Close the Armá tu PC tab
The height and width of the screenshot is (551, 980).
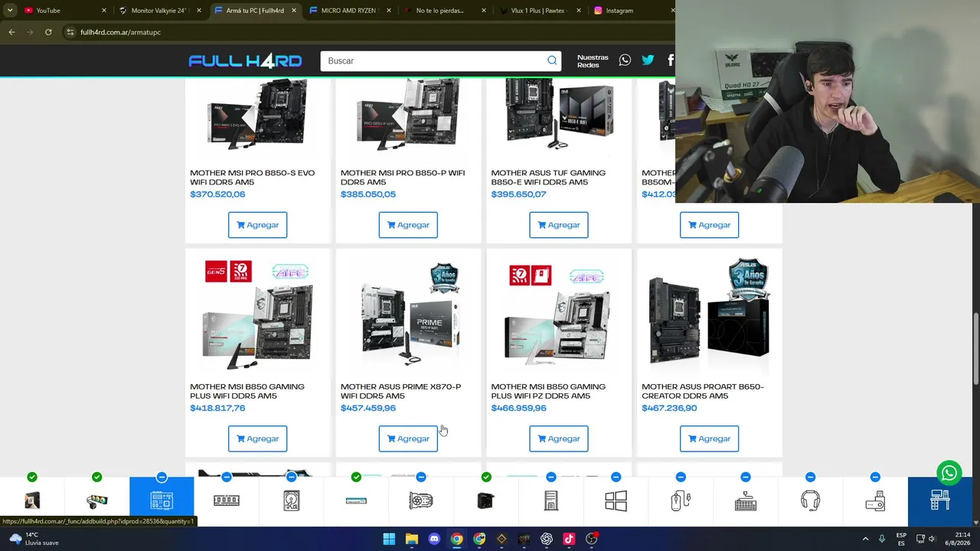[x=293, y=11]
